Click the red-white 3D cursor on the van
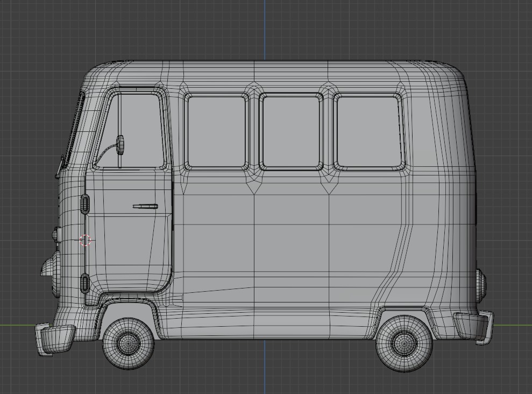 pos(85,240)
